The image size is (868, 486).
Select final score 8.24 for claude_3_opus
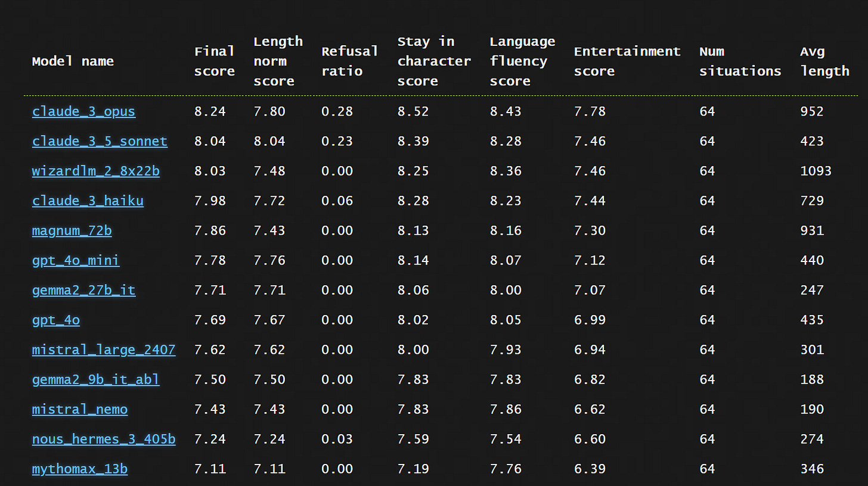[x=210, y=111]
